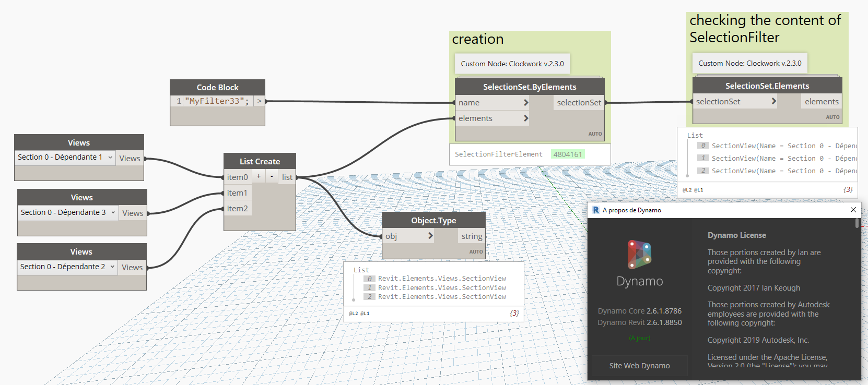
Task: Click the elements port chevron on SelectionSet.ByElements
Action: pyautogui.click(x=526, y=118)
